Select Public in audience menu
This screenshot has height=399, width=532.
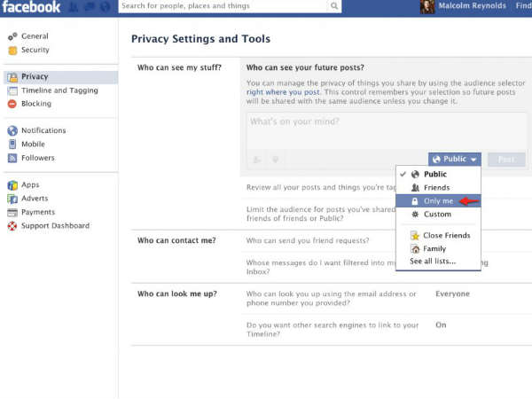(438, 175)
